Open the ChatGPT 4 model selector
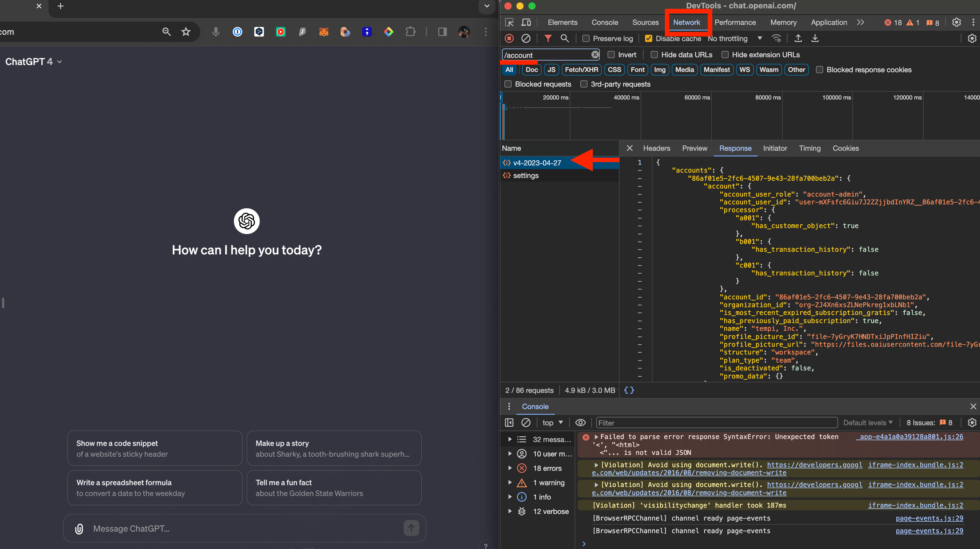 point(34,62)
